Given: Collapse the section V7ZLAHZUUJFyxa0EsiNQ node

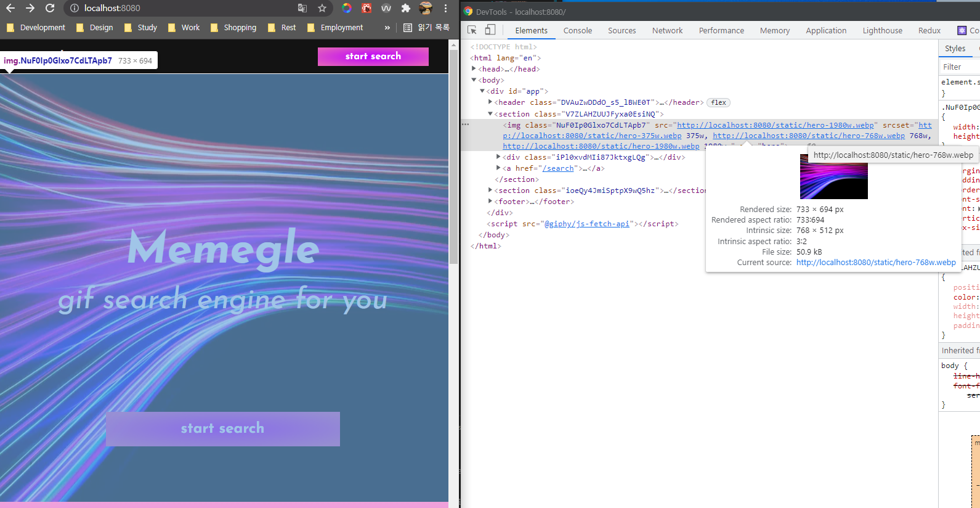Looking at the screenshot, I should point(490,113).
